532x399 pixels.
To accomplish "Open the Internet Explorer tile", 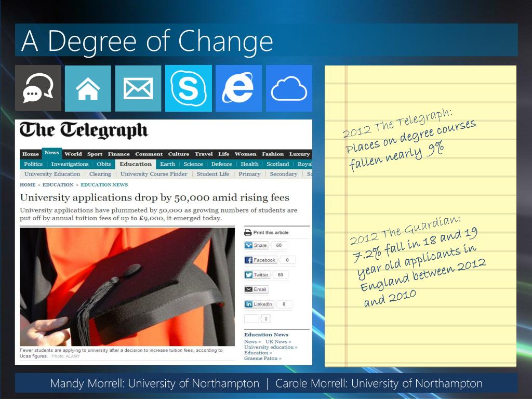I will pyautogui.click(x=238, y=88).
